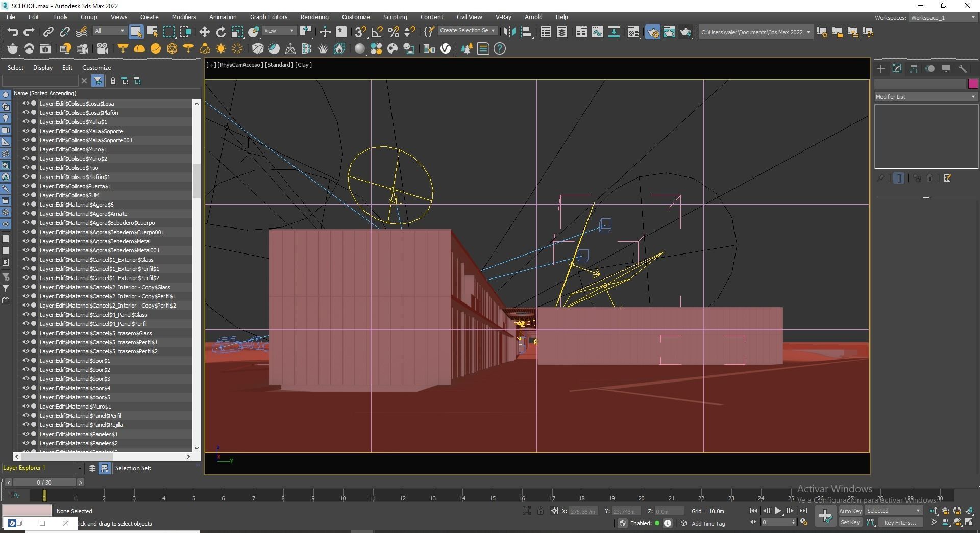Jump to the start frame
This screenshot has width=980, height=533.
753,511
